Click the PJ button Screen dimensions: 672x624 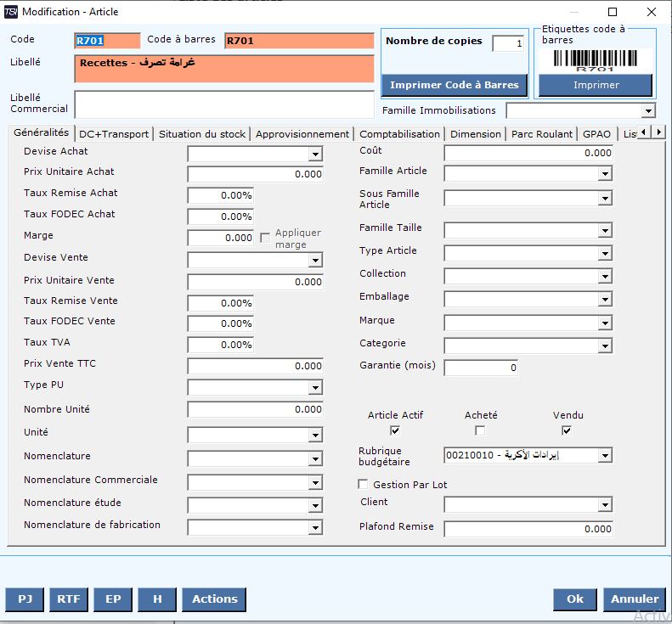coord(25,599)
